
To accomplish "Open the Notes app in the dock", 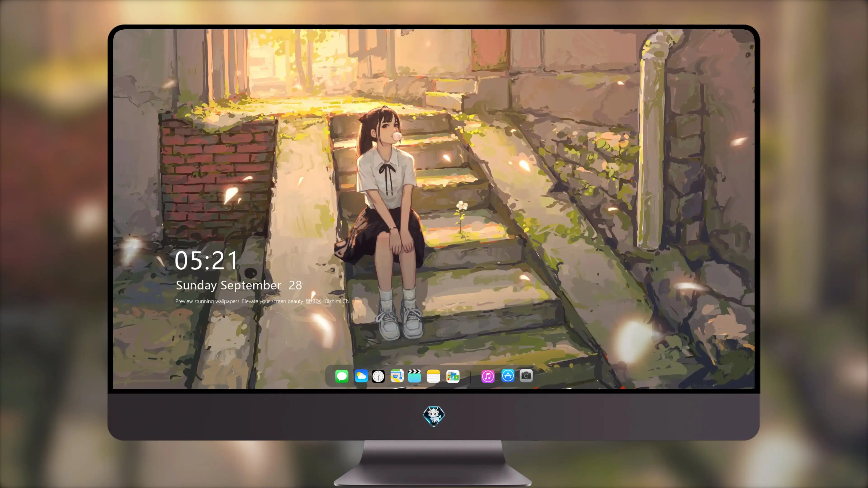I will (433, 376).
